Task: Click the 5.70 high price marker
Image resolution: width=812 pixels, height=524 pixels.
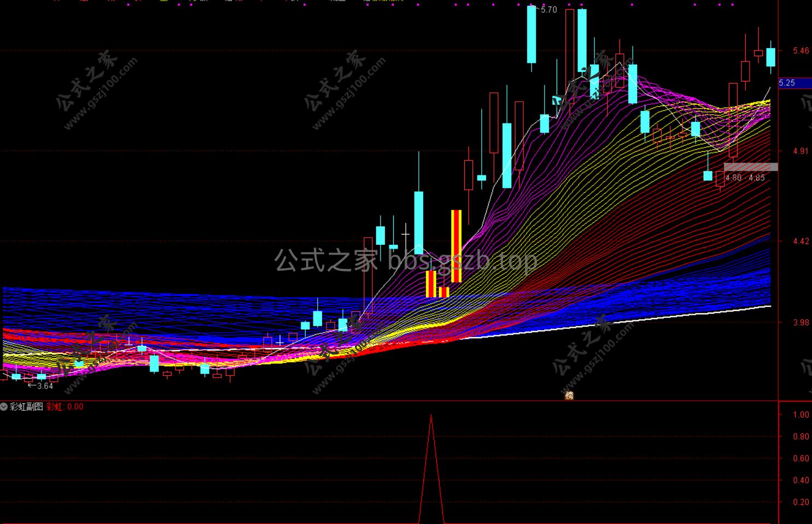Action: tap(548, 10)
